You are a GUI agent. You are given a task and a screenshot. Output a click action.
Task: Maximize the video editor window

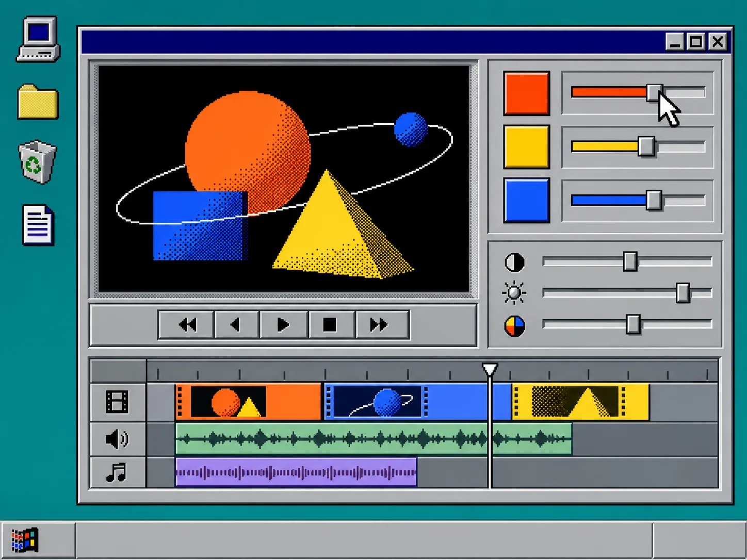point(696,41)
